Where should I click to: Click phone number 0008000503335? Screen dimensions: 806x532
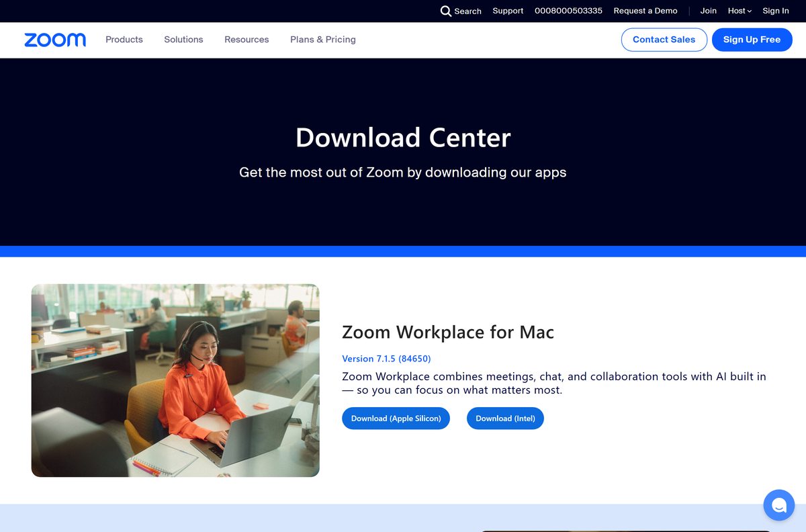(x=568, y=11)
